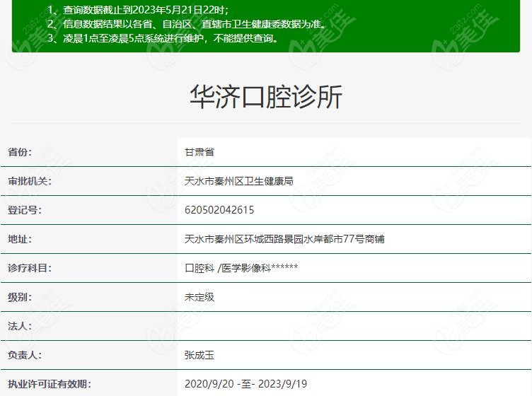This screenshot has height=396, width=532.
Task: Click the notice line about 卫生健康委 data
Action: tap(187, 23)
